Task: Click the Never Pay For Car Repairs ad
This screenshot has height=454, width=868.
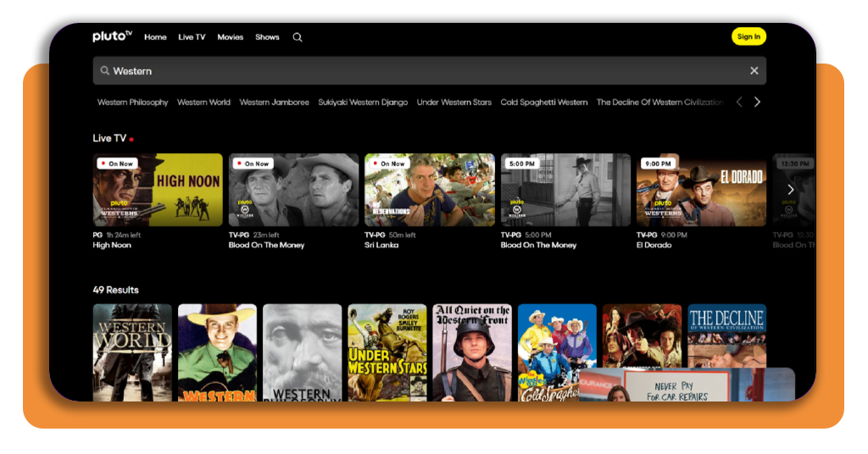Action: coord(687,385)
